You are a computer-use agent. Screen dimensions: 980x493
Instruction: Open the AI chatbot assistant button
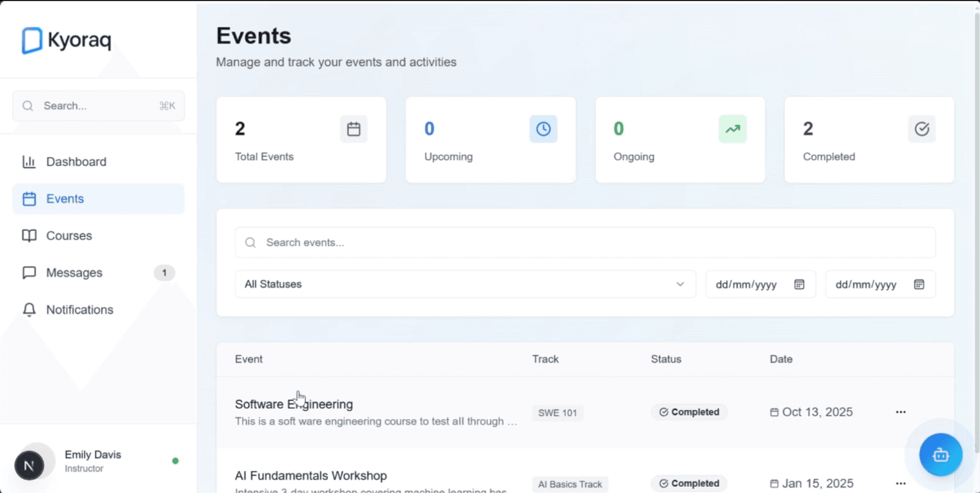[940, 455]
